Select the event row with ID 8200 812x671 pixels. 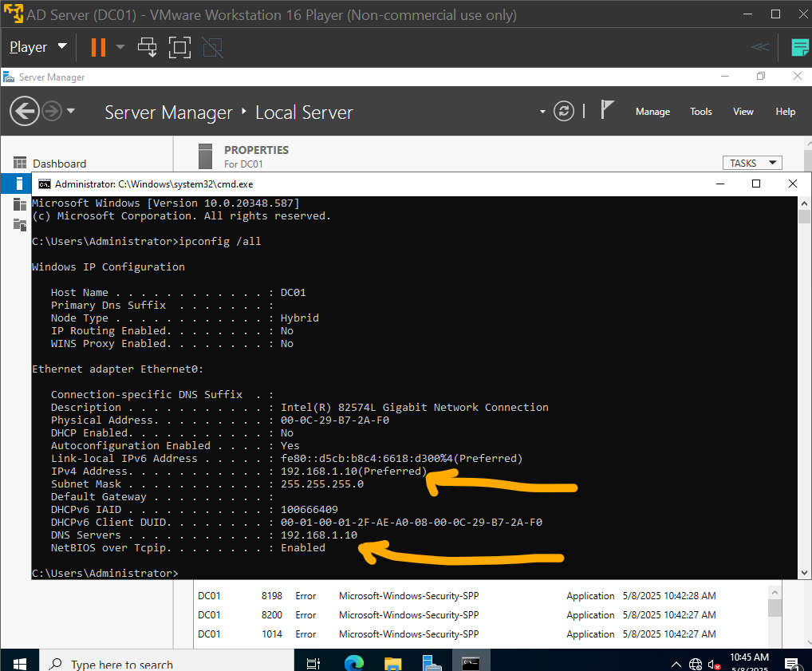tap(482, 615)
